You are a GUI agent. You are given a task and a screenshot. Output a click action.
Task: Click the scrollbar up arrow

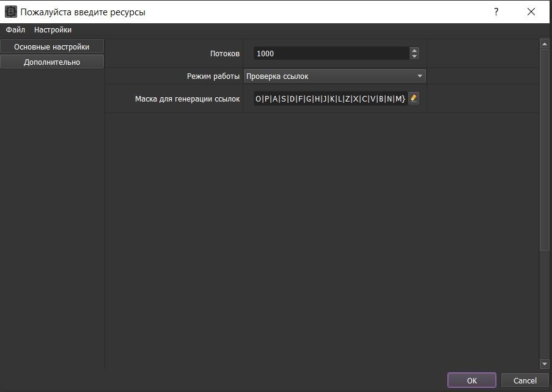point(544,44)
